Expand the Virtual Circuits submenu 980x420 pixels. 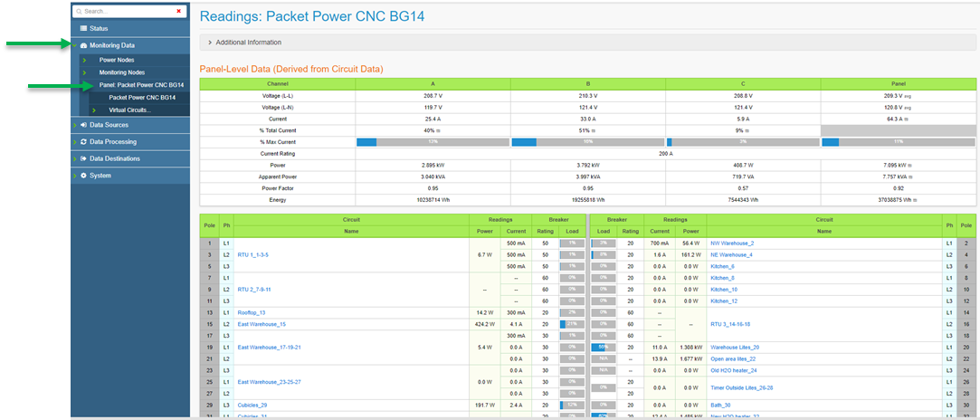tap(94, 110)
